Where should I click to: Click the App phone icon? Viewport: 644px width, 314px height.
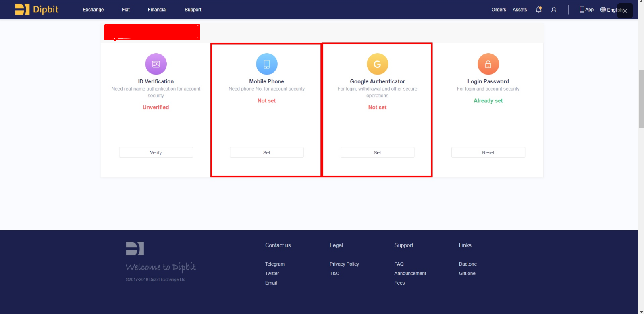pyautogui.click(x=582, y=10)
